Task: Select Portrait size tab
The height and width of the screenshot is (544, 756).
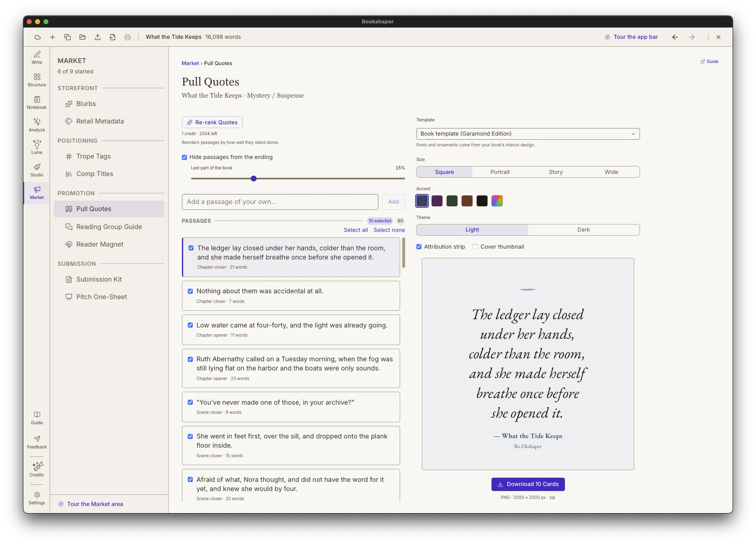Action: click(500, 172)
